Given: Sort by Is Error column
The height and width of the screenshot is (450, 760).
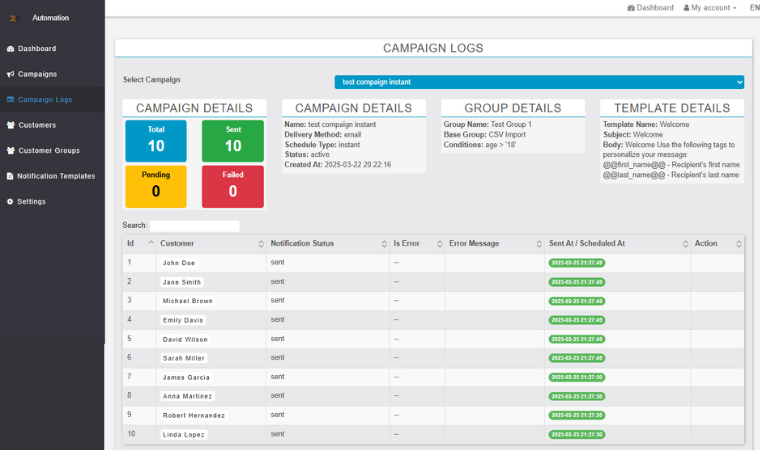Looking at the screenshot, I should click(x=417, y=243).
